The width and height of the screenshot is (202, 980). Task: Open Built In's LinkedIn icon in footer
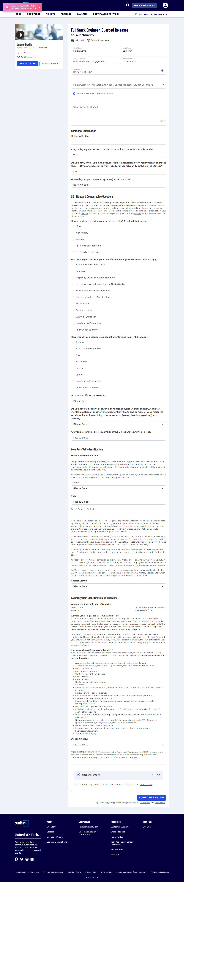[32, 859]
